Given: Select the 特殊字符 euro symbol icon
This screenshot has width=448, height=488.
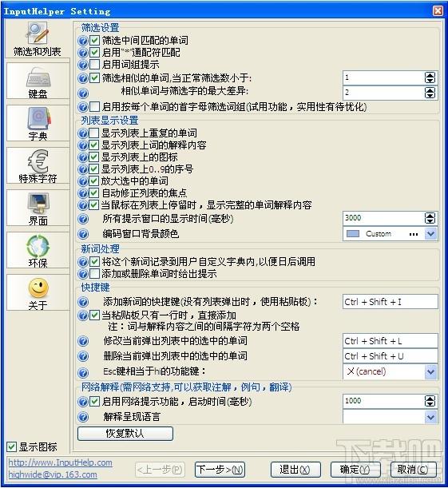Looking at the screenshot, I should 38,161.
